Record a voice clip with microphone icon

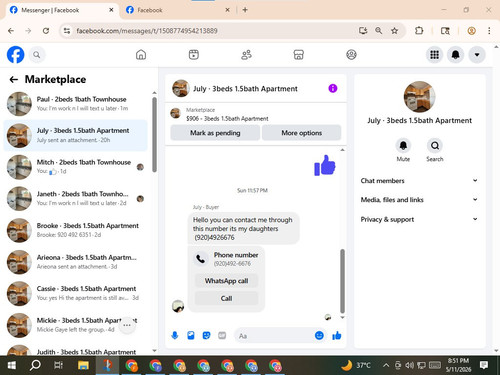click(175, 335)
